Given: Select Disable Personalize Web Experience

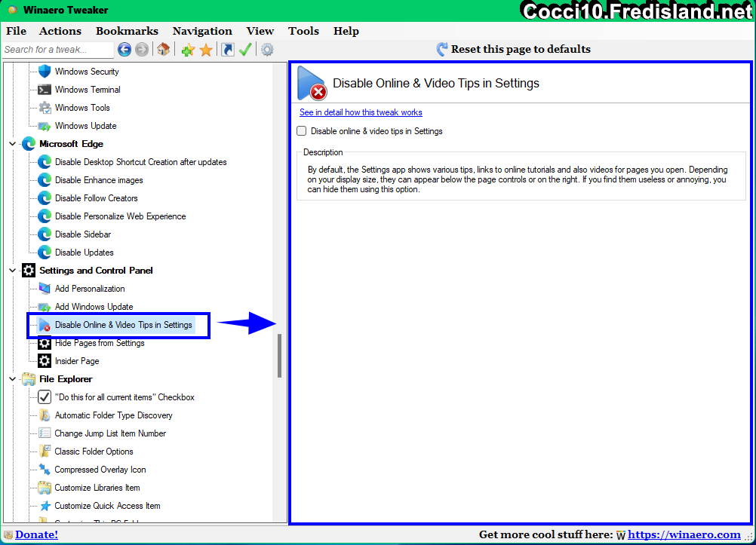Looking at the screenshot, I should [x=121, y=216].
